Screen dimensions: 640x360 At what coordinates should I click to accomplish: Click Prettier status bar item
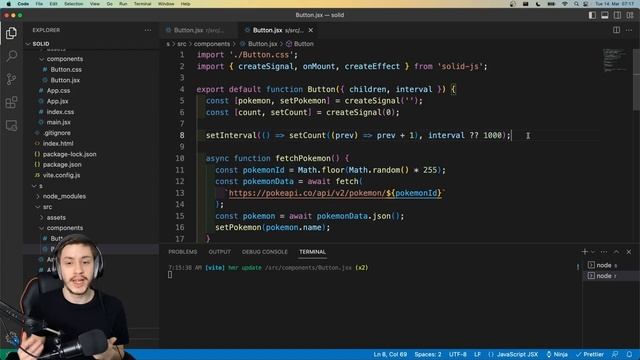[x=590, y=354]
